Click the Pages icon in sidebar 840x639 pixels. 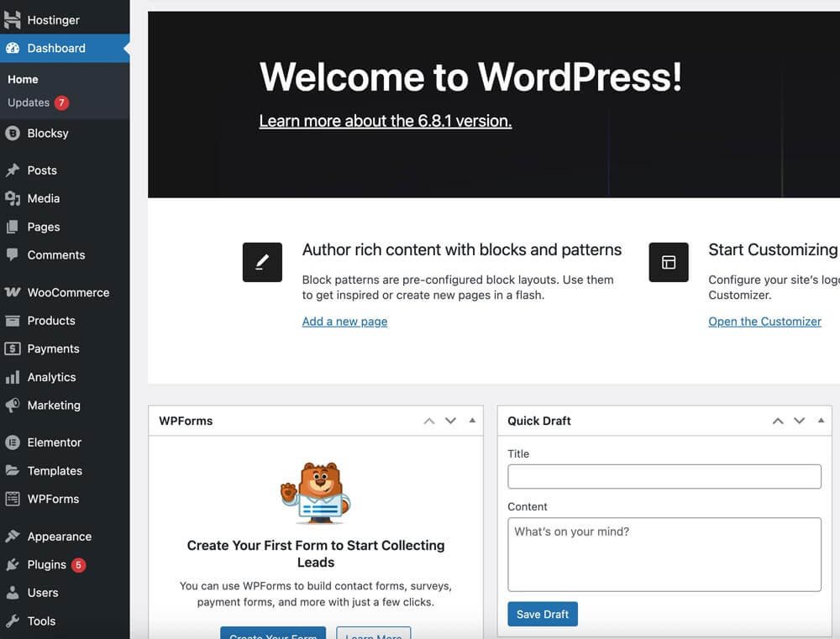pyautogui.click(x=13, y=227)
